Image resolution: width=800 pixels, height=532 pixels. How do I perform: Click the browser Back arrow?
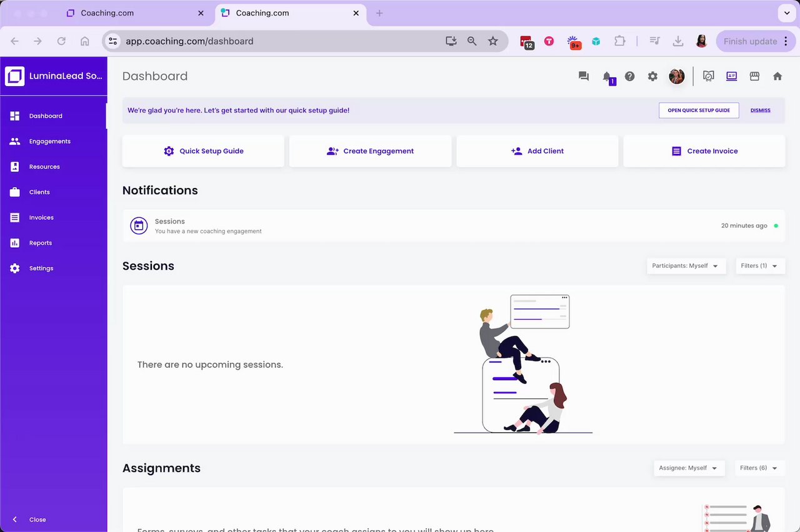pyautogui.click(x=15, y=41)
